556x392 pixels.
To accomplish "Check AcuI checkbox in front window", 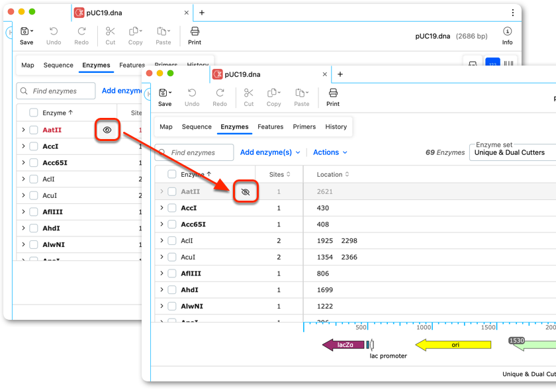I will tap(172, 257).
